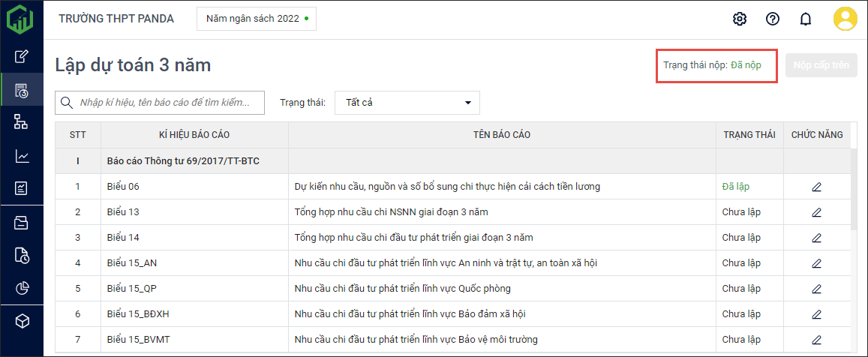Open the settings gear in top bar
This screenshot has width=868, height=357.
(740, 19)
